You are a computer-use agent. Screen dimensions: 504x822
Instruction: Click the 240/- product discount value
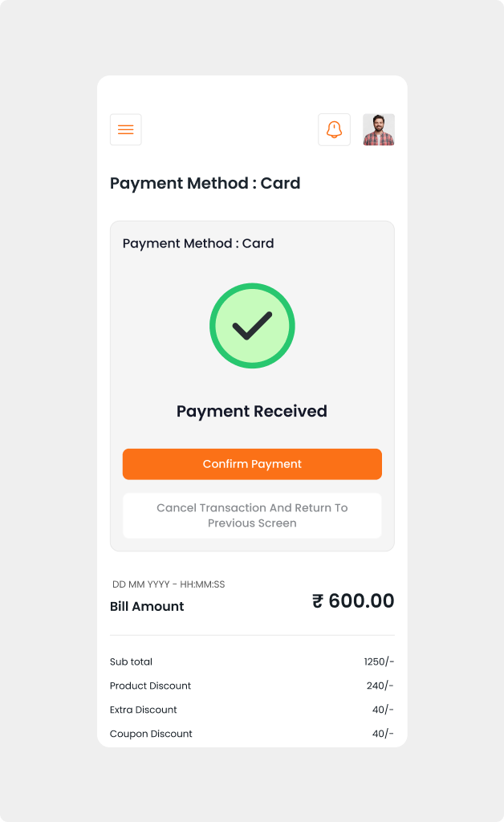coord(380,686)
